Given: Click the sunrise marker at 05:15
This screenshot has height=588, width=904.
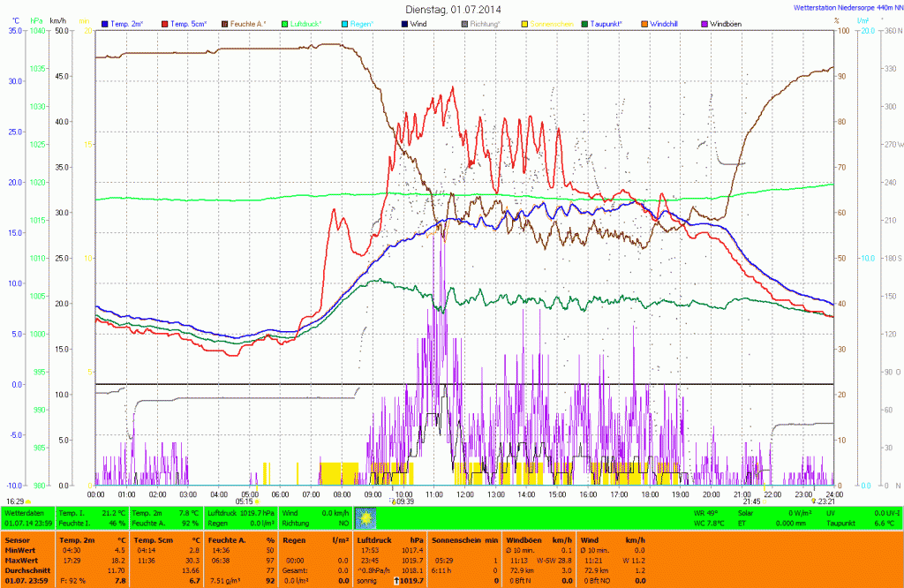Looking at the screenshot, I should click(257, 501).
